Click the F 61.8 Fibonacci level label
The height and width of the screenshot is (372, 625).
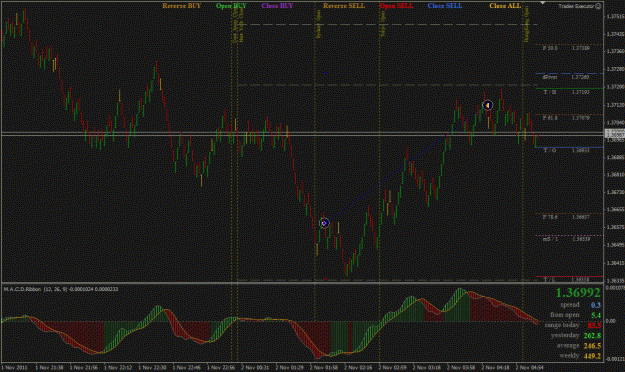(550, 118)
